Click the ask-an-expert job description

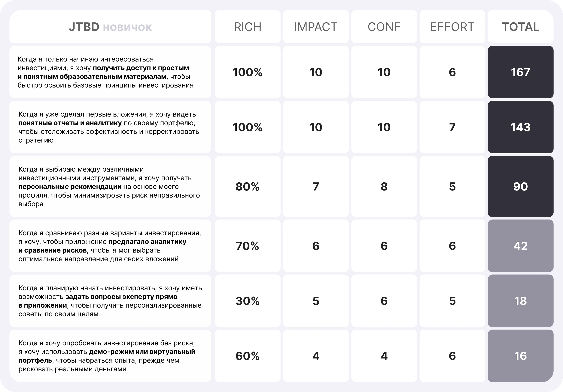110,301
